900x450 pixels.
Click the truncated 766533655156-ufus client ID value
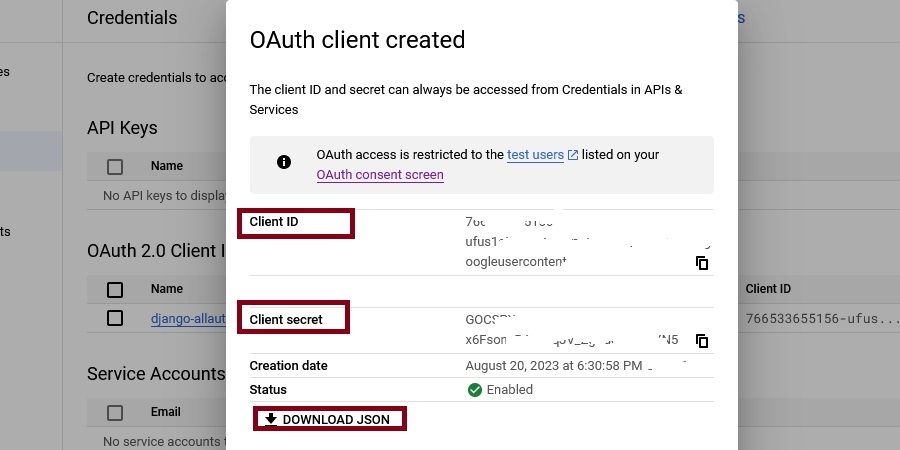(x=811, y=319)
